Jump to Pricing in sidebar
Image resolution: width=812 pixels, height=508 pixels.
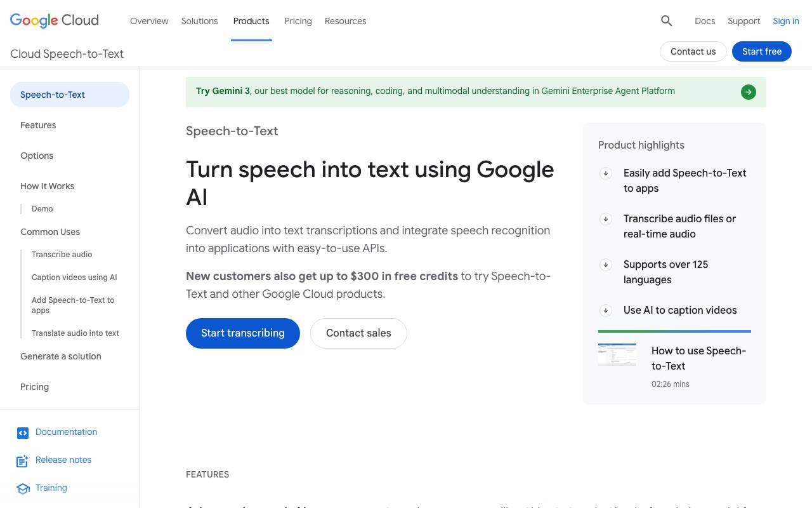tap(34, 387)
